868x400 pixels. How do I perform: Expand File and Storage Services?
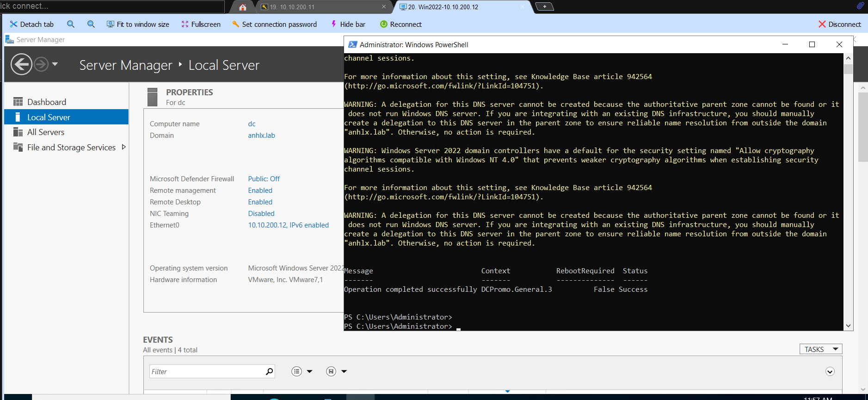tap(123, 147)
